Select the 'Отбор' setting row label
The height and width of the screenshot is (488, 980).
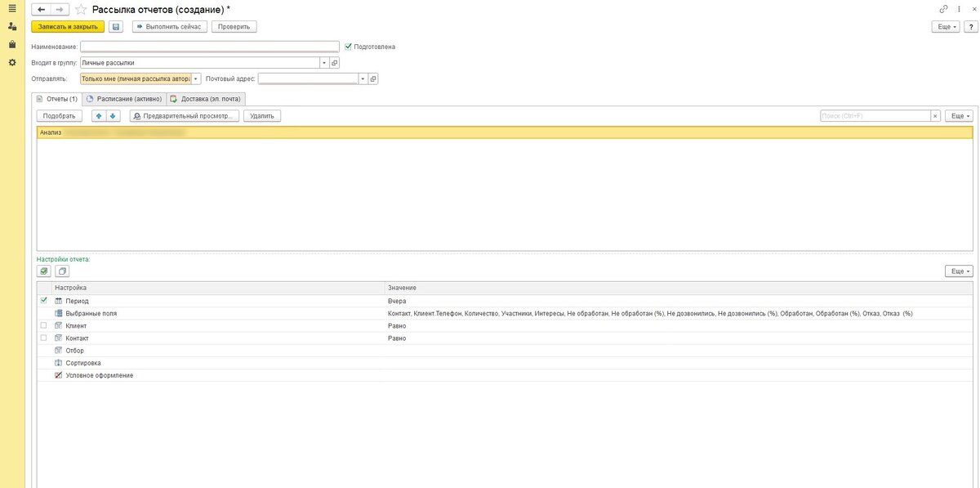[x=74, y=351]
